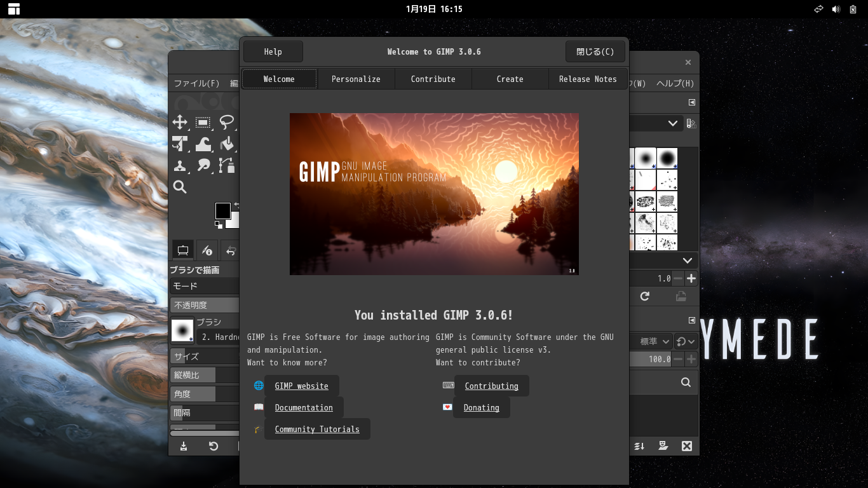Viewport: 868px width, 488px height.
Task: Open the Community Tutorials link
Action: point(317,429)
